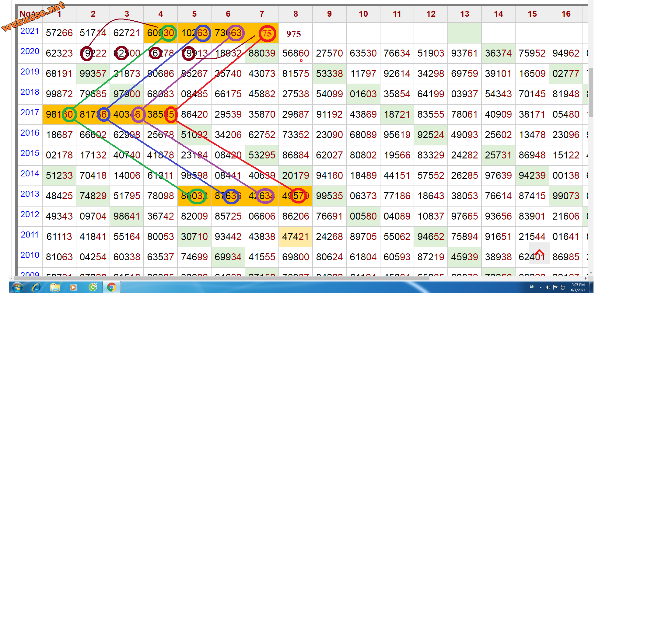This screenshot has height=618, width=672.
Task: Open Windows Explorer folder icon
Action: [55, 287]
